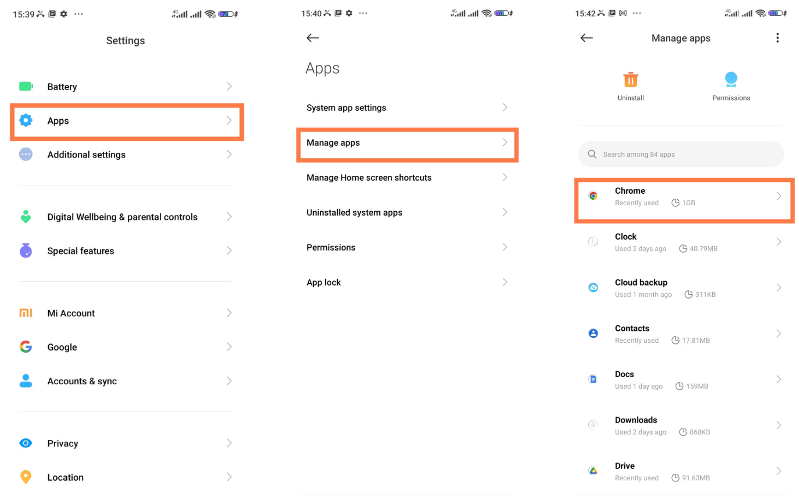Tap the orange Uninstall trash icon
Image resolution: width=799 pixels, height=499 pixels.
point(630,80)
